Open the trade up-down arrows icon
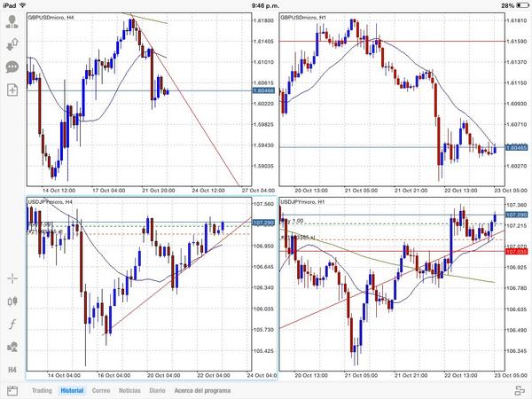 [12, 44]
